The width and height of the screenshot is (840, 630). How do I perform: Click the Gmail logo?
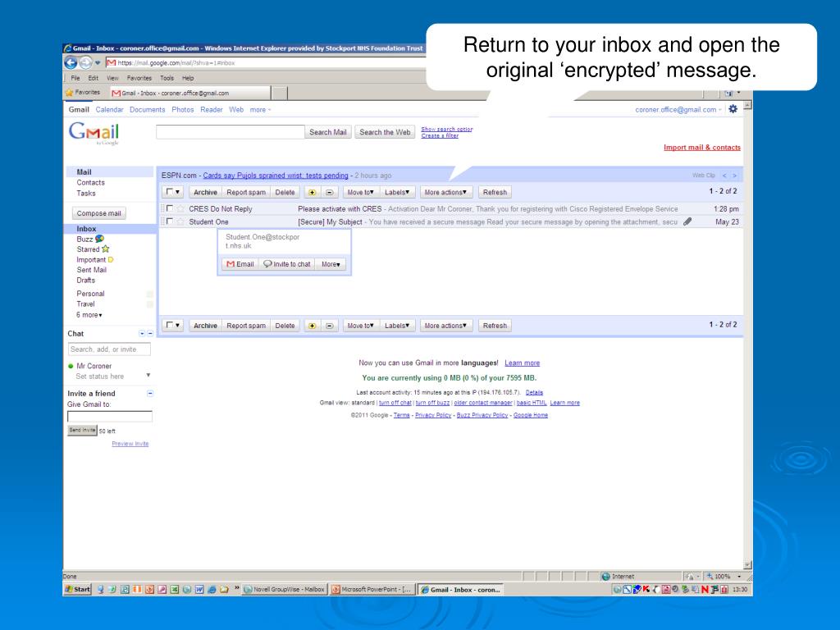[x=94, y=133]
